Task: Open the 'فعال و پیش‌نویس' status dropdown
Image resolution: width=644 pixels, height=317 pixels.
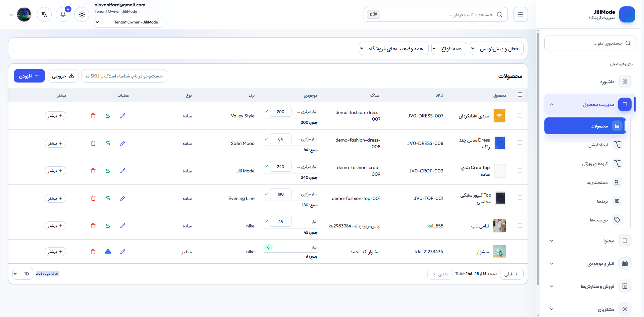Action: [x=497, y=49]
